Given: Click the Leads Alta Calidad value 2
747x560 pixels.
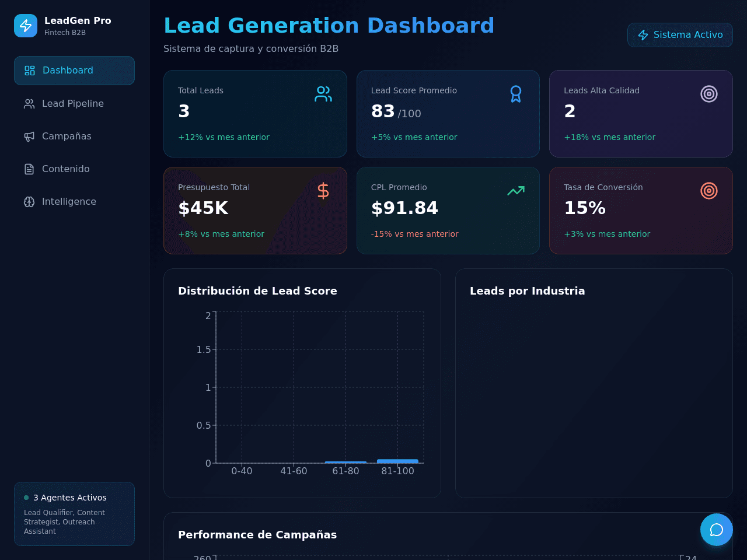Looking at the screenshot, I should tap(570, 111).
